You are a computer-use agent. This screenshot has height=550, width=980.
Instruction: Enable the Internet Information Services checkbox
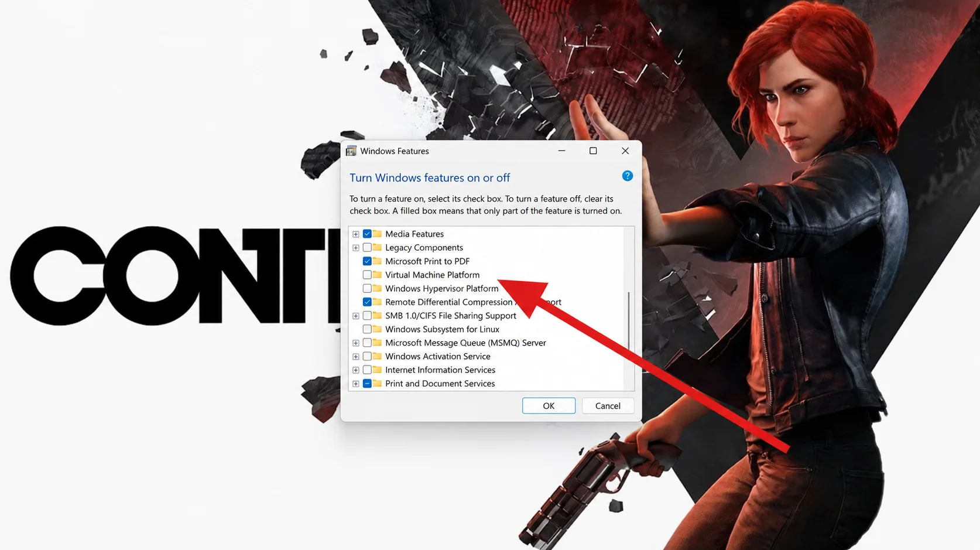[367, 370]
